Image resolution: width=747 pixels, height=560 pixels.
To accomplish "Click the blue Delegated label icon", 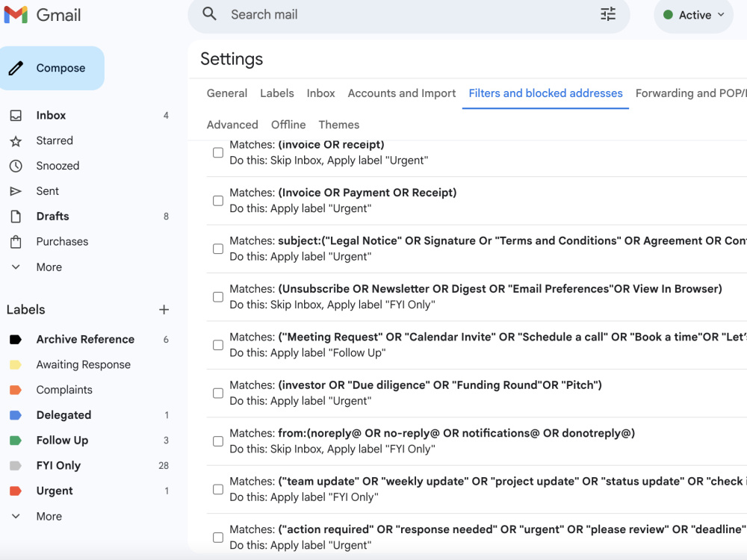I will pyautogui.click(x=16, y=415).
